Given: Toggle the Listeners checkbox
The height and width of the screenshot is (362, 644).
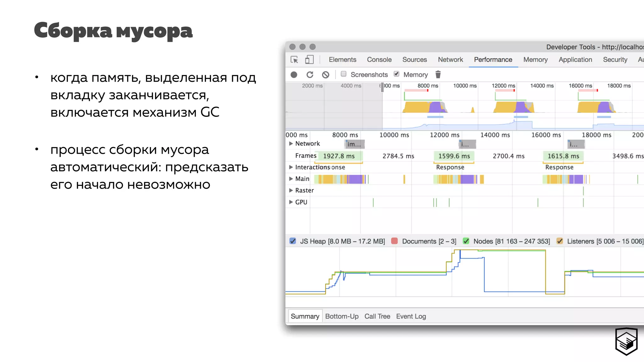Looking at the screenshot, I should click(560, 241).
